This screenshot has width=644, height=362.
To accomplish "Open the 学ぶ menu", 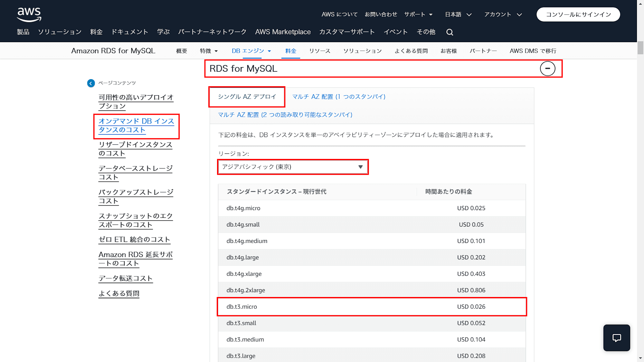I will pos(163,32).
